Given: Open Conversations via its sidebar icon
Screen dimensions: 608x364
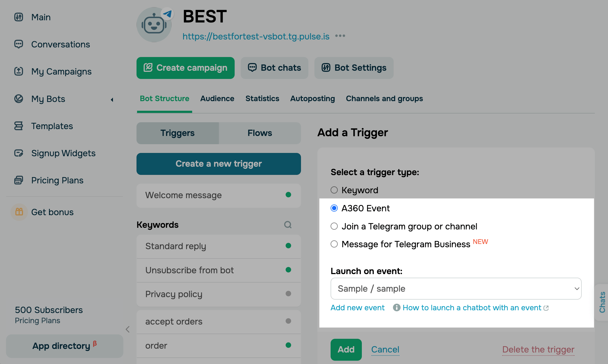Looking at the screenshot, I should [x=19, y=44].
